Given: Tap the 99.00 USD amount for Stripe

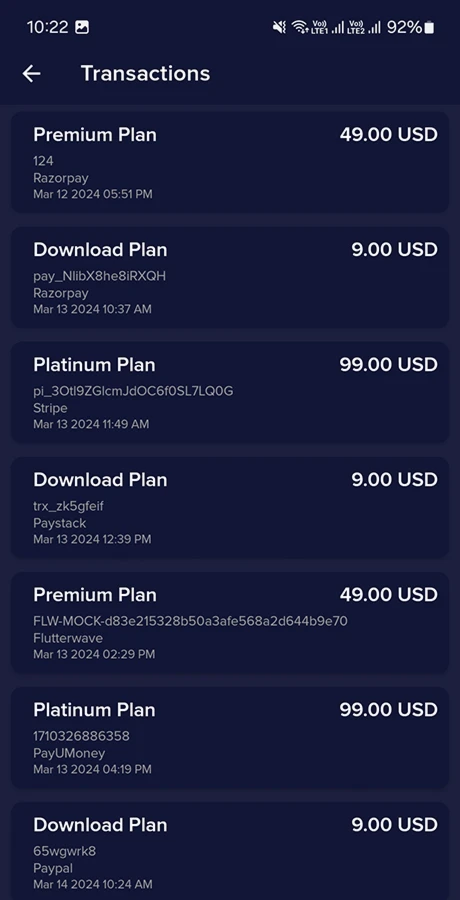Looking at the screenshot, I should click(x=388, y=364).
